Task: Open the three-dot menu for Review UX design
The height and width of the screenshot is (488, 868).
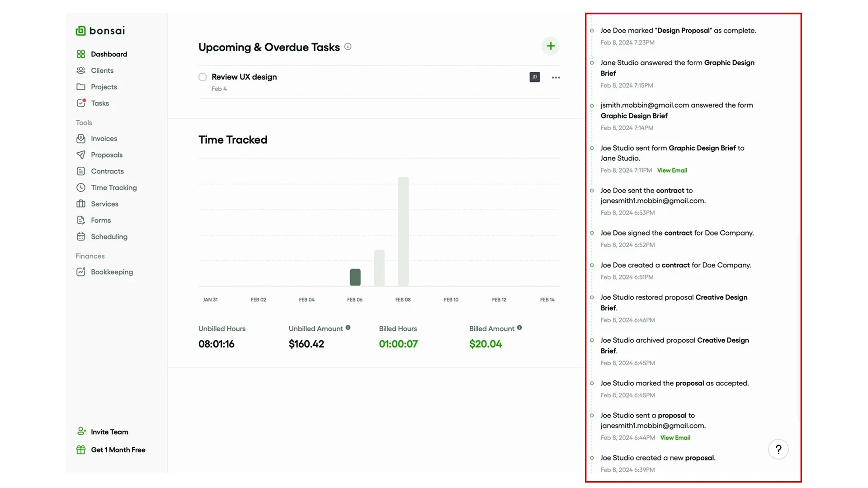Action: [x=556, y=78]
